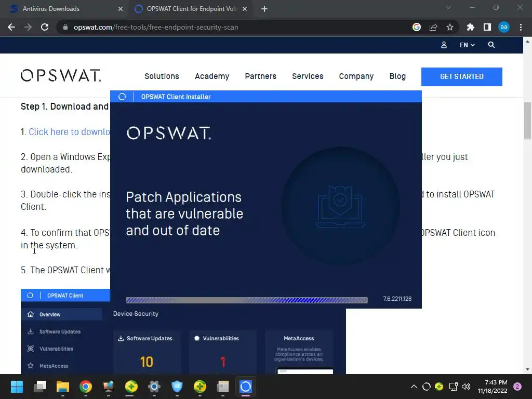Open the Company menu
This screenshot has height=399, width=532.
(x=356, y=76)
